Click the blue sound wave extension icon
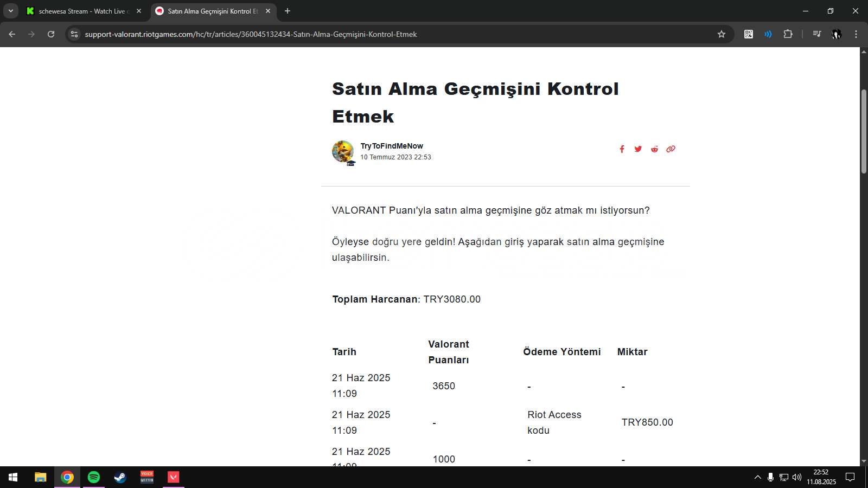Viewport: 868px width, 488px height. tap(768, 34)
